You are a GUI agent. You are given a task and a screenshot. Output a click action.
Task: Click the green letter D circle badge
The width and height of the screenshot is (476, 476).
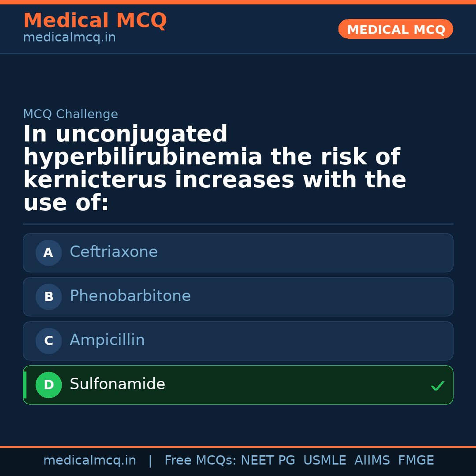[48, 385]
